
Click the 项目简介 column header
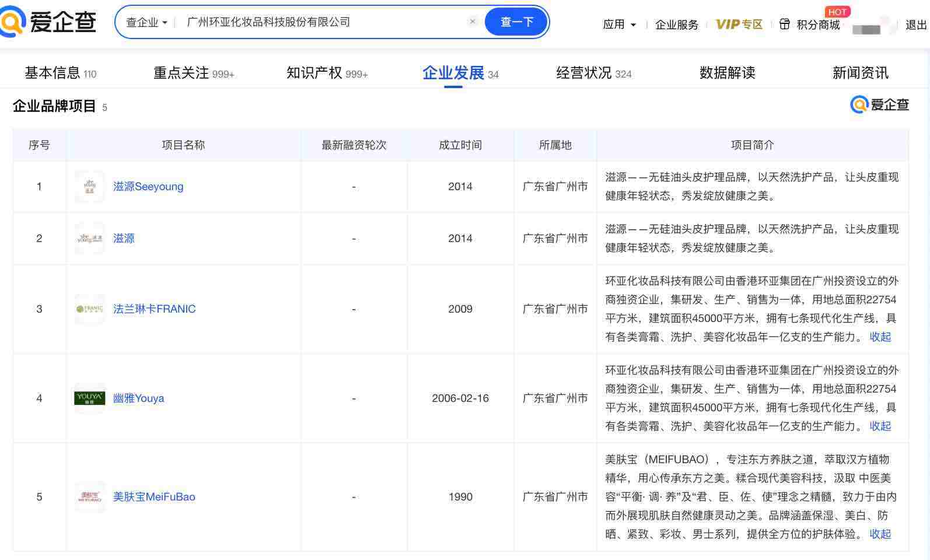coord(752,145)
